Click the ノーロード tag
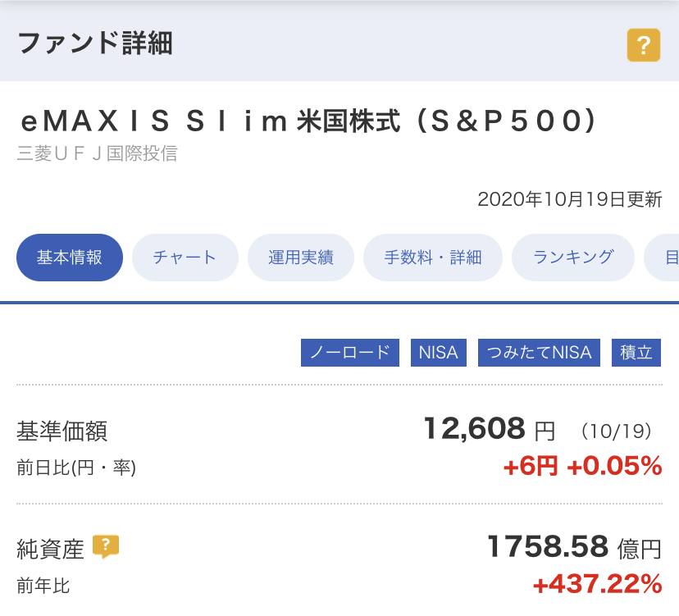Image resolution: width=679 pixels, height=616 pixels. pyautogui.click(x=350, y=353)
